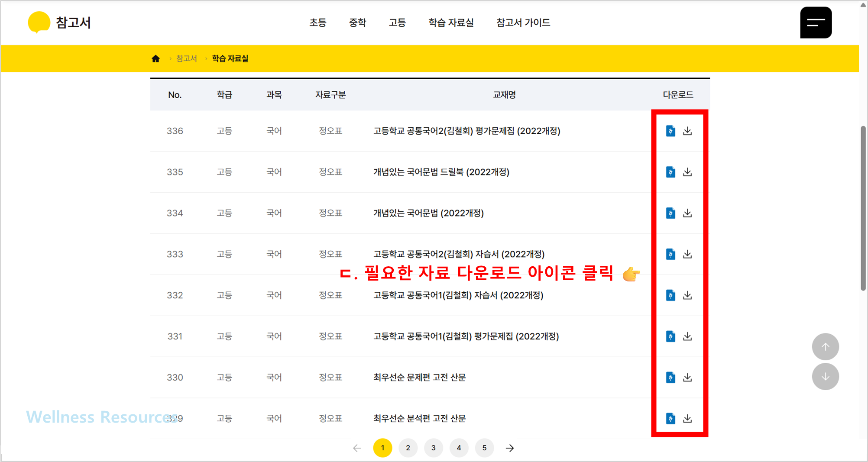This screenshot has width=868, height=462.
Task: Open blue document icon for row 332
Action: click(x=670, y=295)
